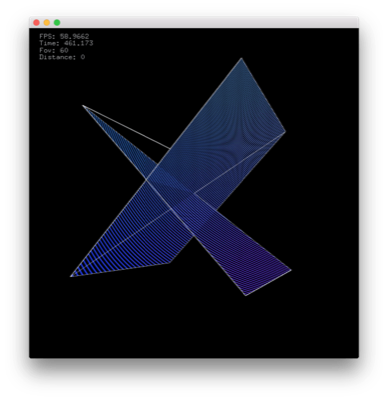
Task: Click the center crossing point of the surfaces
Action: point(171,209)
